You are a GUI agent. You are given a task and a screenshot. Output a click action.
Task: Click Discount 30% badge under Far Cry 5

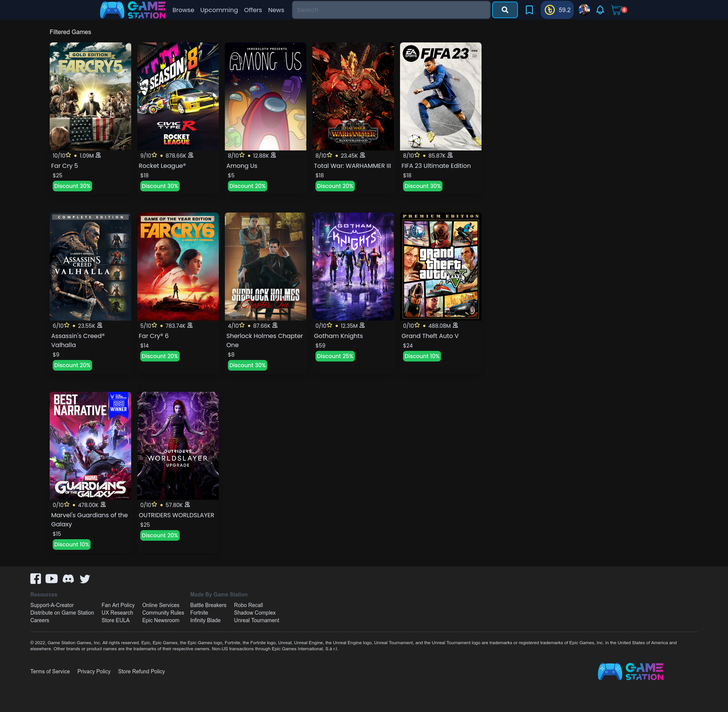(72, 186)
